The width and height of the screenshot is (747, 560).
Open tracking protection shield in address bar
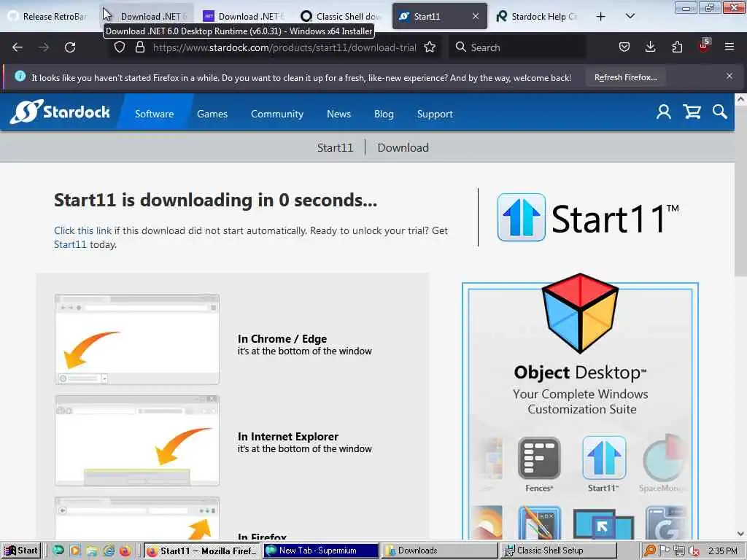click(x=120, y=47)
